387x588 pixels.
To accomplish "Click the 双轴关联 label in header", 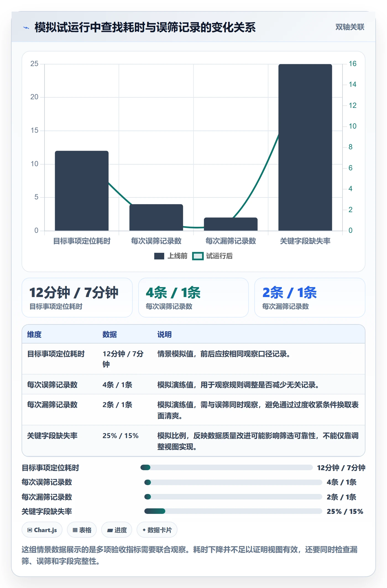I will tap(350, 27).
